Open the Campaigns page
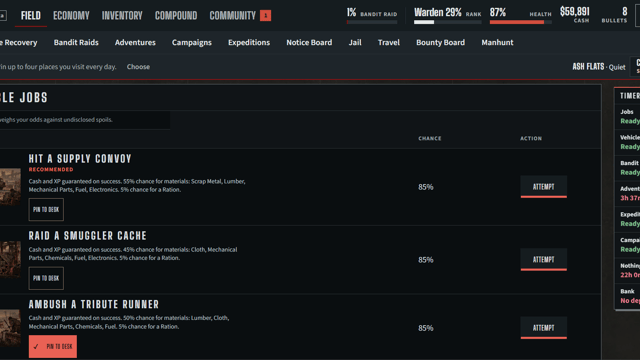The width and height of the screenshot is (640, 360). [x=191, y=42]
